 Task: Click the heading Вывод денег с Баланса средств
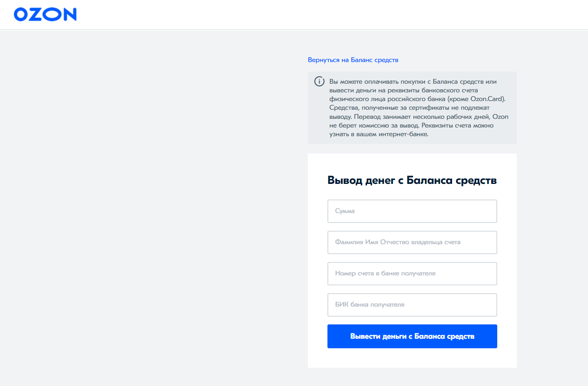click(x=412, y=180)
